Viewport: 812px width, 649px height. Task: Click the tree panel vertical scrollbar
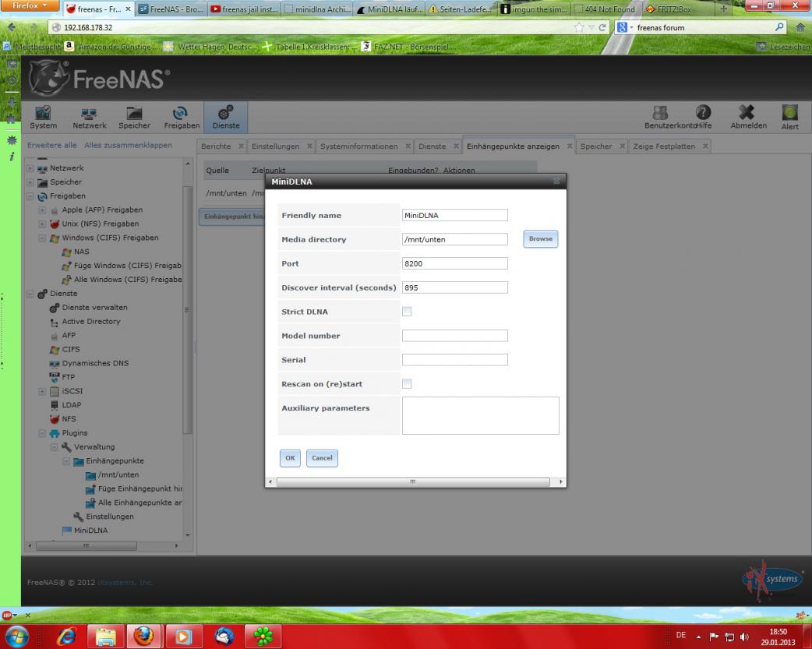(x=188, y=310)
